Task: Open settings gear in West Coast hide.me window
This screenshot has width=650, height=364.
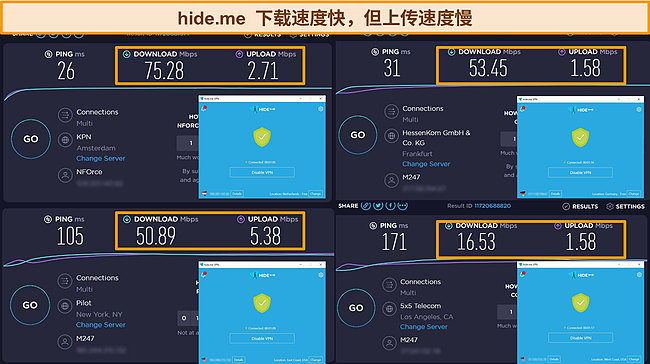Action: (x=639, y=274)
